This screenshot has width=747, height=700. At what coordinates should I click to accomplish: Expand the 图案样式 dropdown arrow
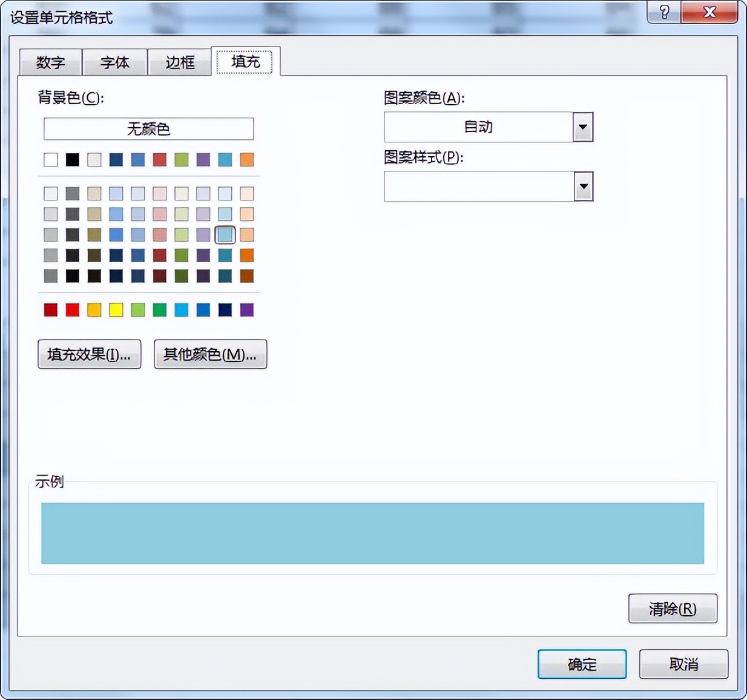(x=584, y=187)
